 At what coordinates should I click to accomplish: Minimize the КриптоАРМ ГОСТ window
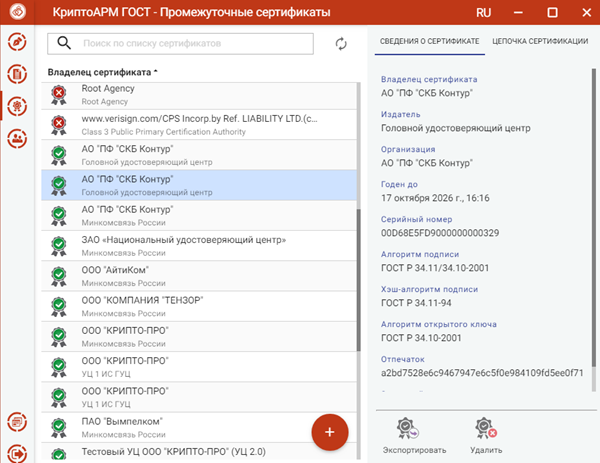click(x=518, y=13)
